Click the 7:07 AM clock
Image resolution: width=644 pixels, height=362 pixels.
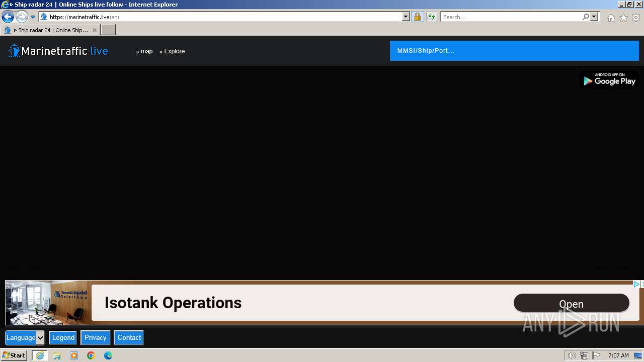(618, 355)
